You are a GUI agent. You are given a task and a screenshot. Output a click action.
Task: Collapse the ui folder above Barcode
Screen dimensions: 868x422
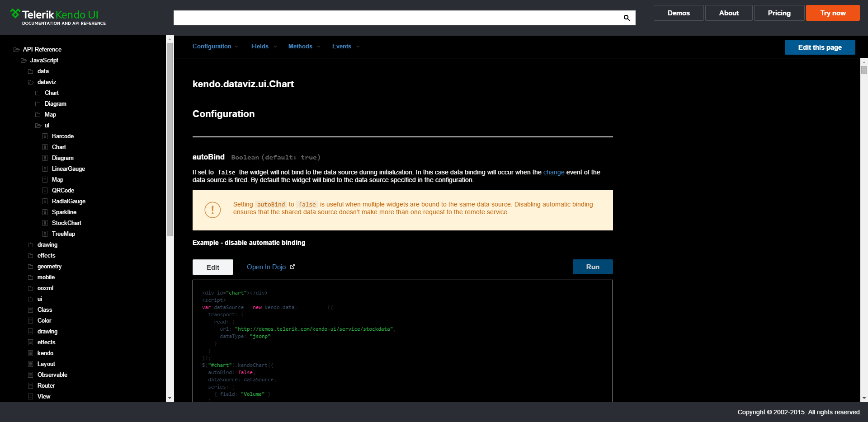tap(38, 126)
